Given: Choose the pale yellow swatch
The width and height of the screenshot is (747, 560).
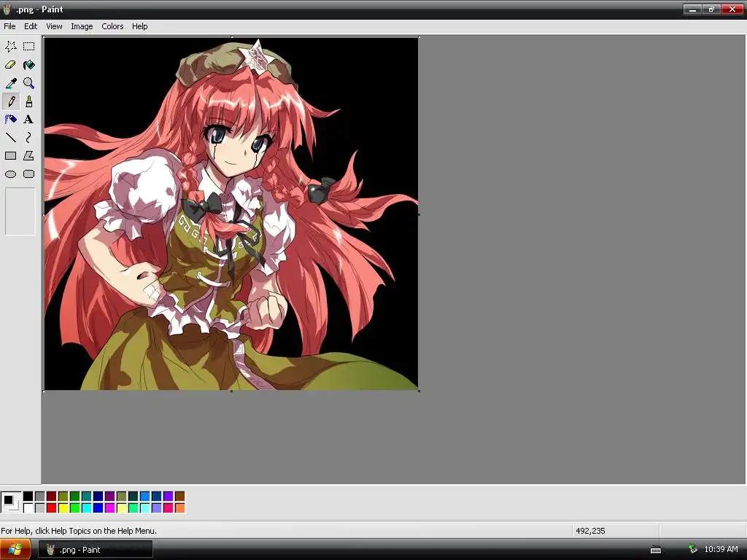Looking at the screenshot, I should [x=122, y=508].
